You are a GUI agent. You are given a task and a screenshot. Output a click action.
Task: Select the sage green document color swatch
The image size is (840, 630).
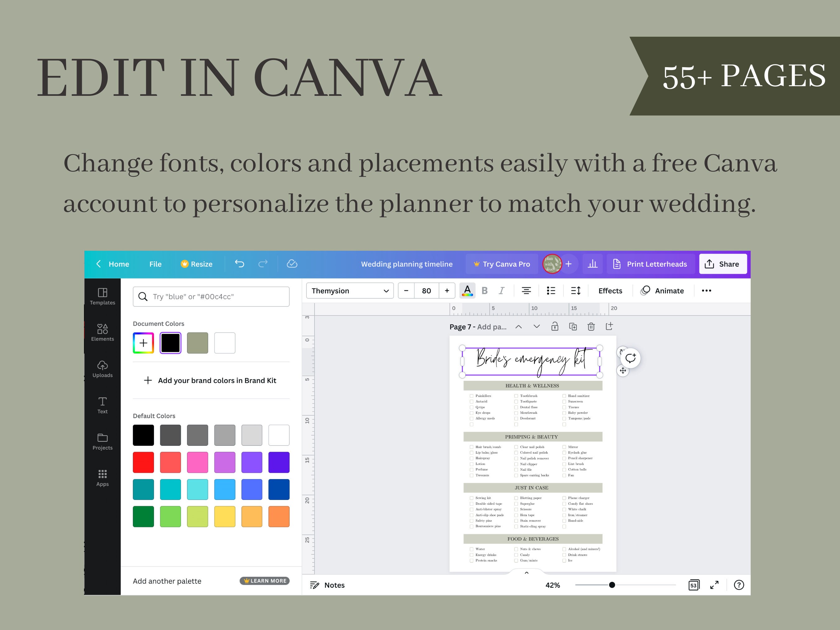pos(198,343)
